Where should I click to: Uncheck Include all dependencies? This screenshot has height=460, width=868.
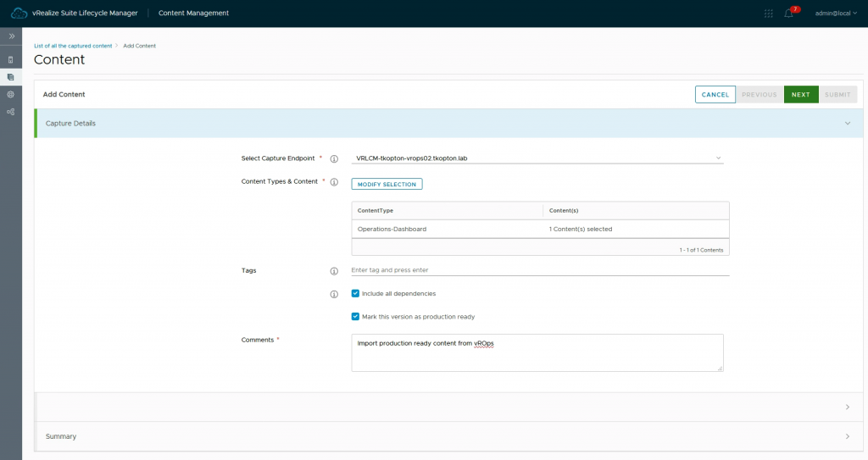(x=355, y=293)
